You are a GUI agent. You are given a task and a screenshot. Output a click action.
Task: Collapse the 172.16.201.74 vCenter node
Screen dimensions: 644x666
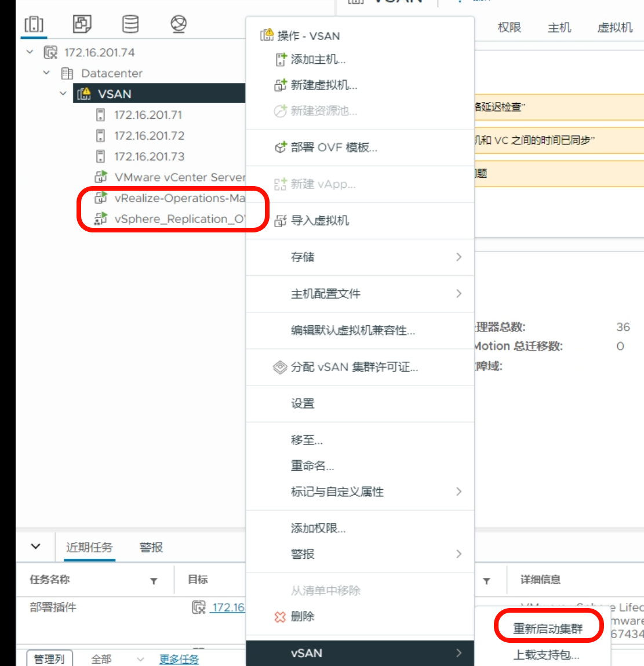pyautogui.click(x=30, y=52)
